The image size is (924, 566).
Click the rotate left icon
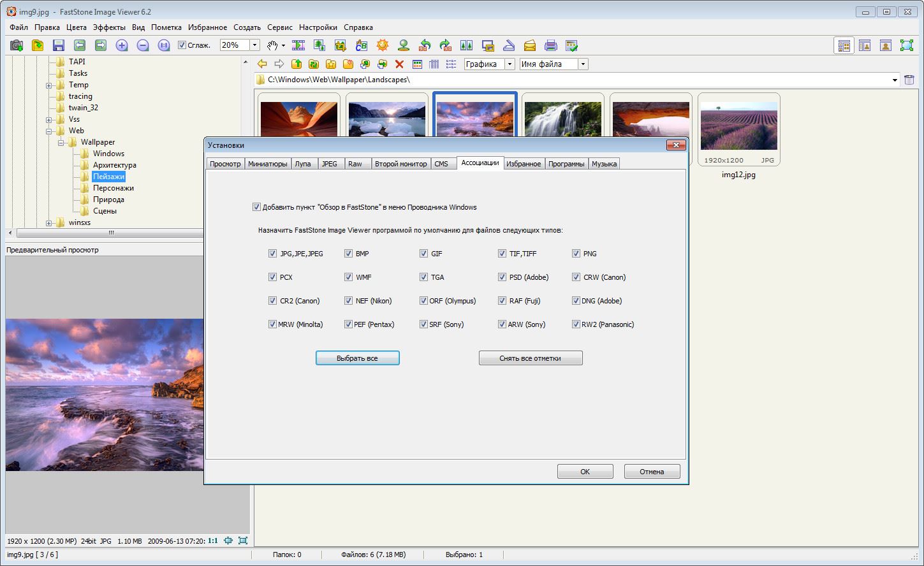(425, 45)
